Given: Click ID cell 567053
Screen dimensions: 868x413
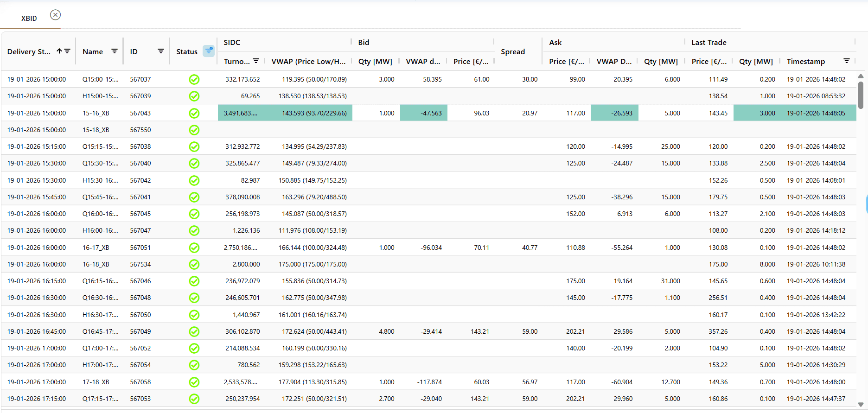Looking at the screenshot, I should coord(140,399).
